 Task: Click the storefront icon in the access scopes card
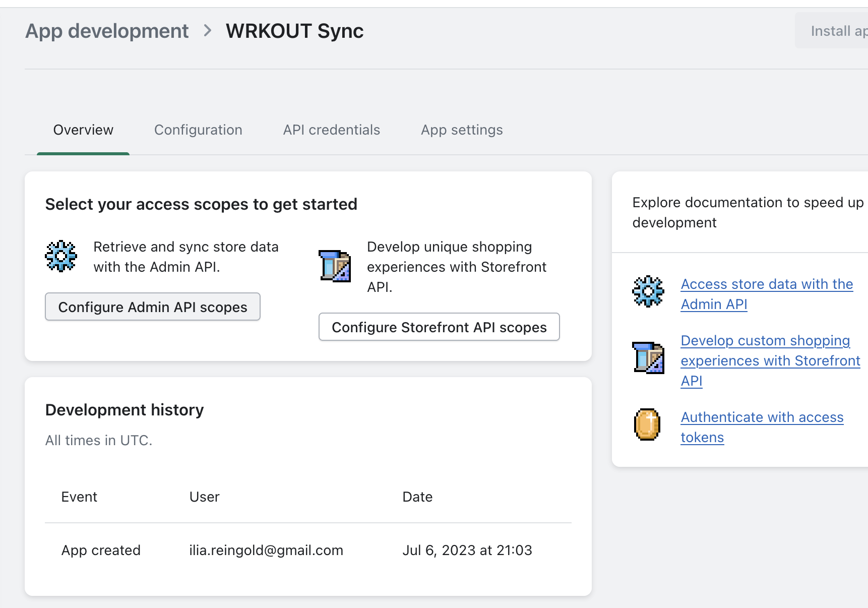(335, 266)
